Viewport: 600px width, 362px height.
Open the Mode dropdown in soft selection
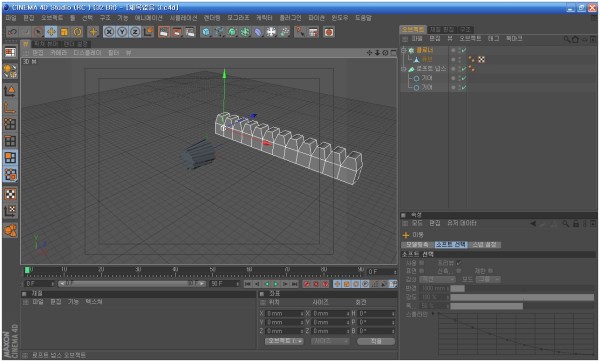(488, 280)
